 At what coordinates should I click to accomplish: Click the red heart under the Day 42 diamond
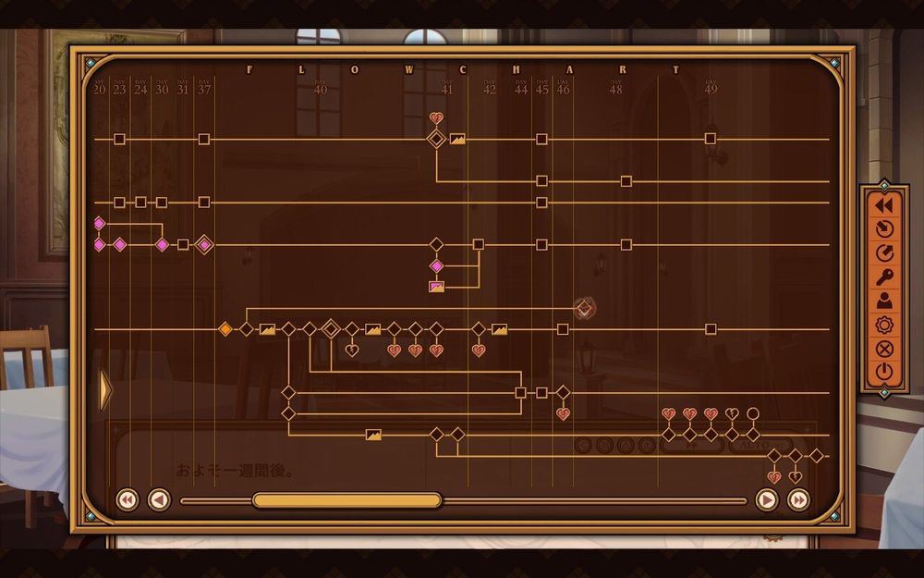click(479, 350)
